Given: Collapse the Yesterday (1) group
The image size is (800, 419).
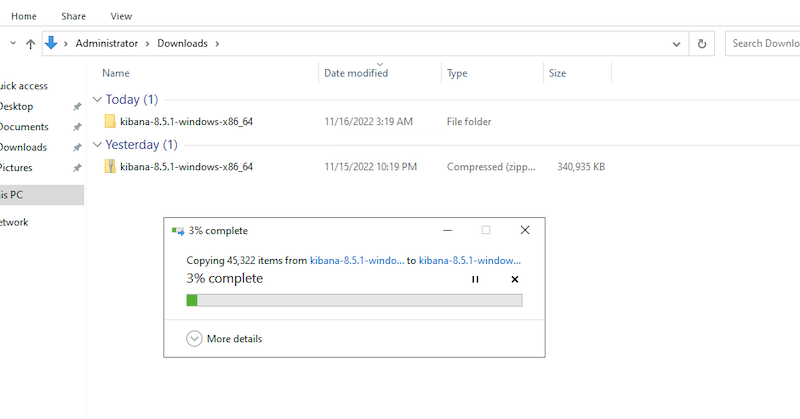Looking at the screenshot, I should (97, 144).
